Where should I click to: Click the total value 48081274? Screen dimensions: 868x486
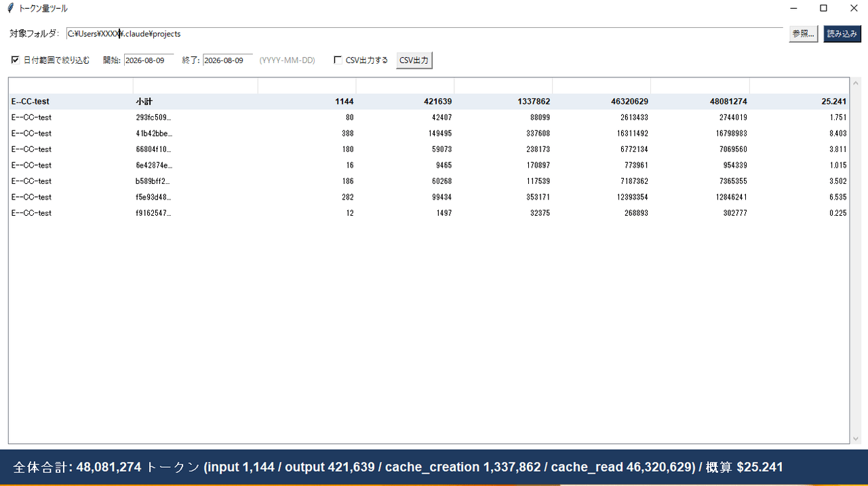coord(729,102)
